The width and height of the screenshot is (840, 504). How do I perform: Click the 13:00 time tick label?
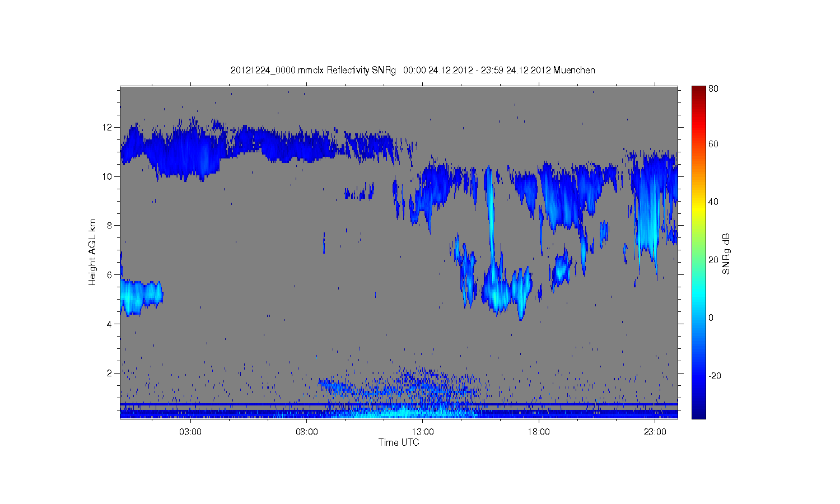pos(423,432)
